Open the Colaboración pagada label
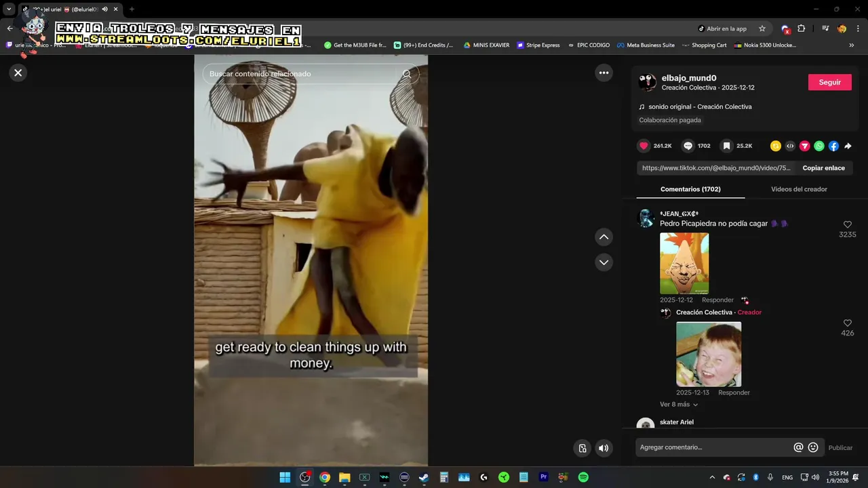This screenshot has height=488, width=868. click(670, 120)
